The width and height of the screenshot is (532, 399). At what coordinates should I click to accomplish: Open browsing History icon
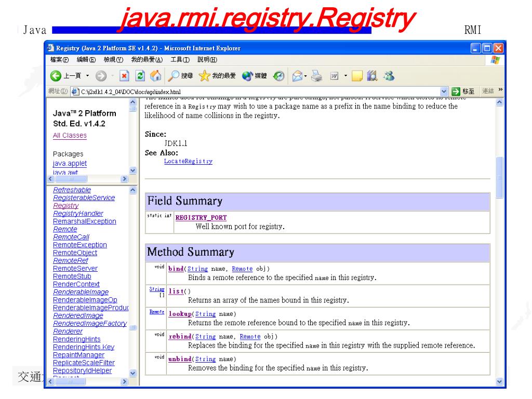[278, 76]
